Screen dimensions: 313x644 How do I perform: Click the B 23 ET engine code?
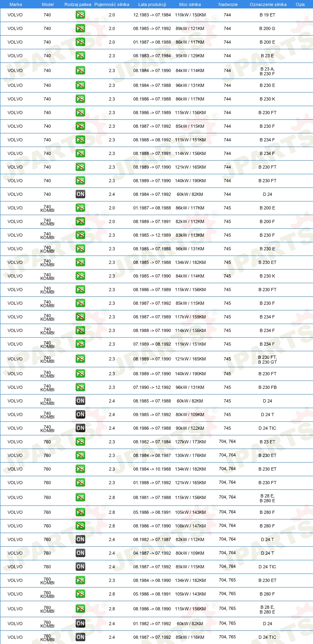[x=267, y=442]
